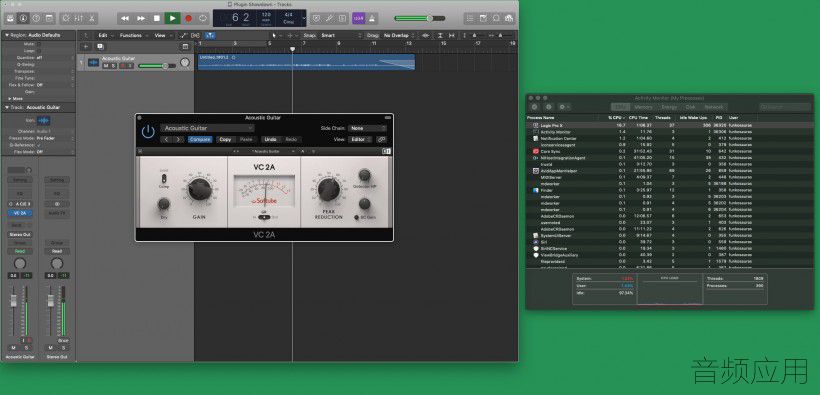Viewport: 820px width, 395px height.
Task: Click the Acoustic Guitar channel strip pan knob
Action: tap(20, 263)
